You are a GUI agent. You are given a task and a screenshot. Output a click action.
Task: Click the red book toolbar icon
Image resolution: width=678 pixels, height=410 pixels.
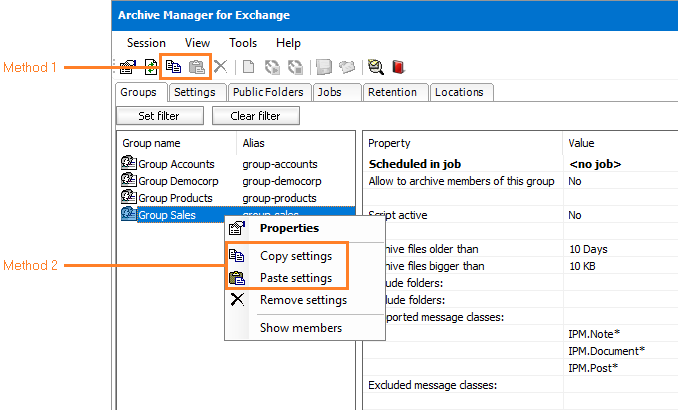pyautogui.click(x=398, y=68)
